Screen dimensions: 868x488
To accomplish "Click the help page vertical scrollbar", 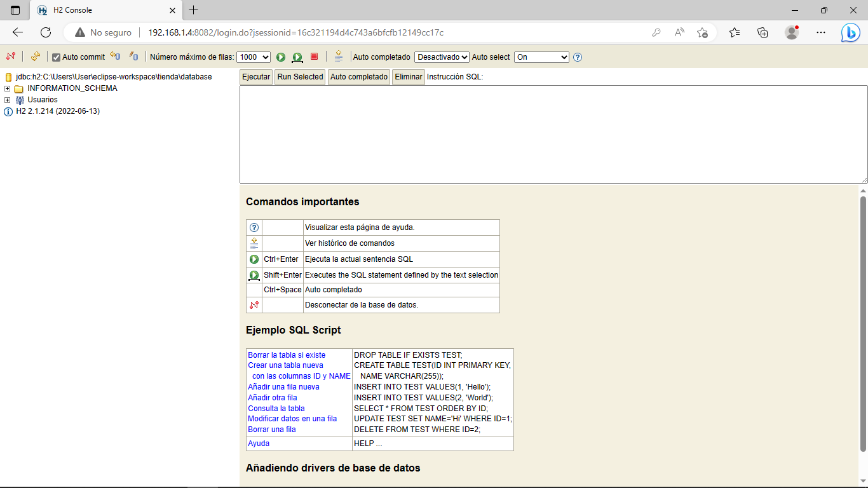I will [x=863, y=324].
